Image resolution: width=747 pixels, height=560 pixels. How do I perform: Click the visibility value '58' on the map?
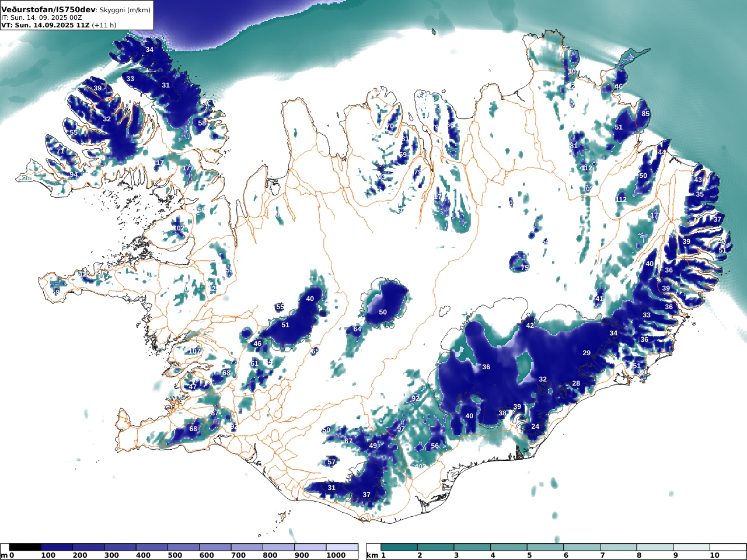pyautogui.click(x=202, y=123)
